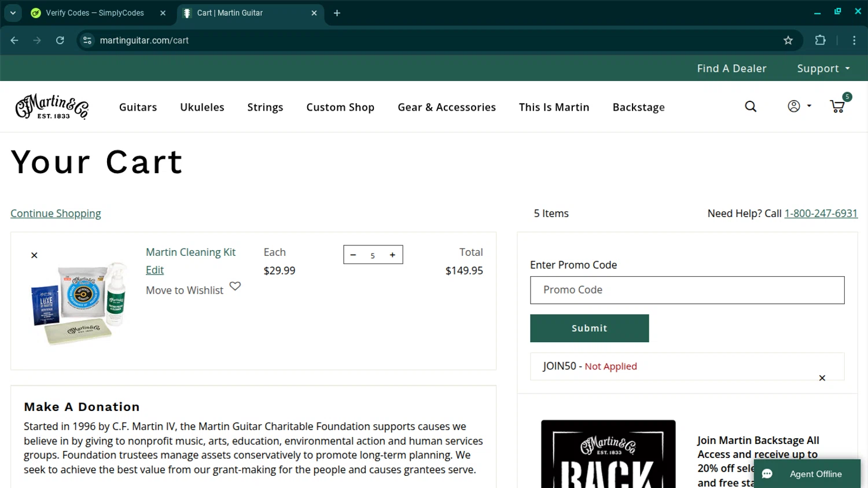This screenshot has height=488, width=868.
Task: Close the Cart Martin Guitar tab
Action: pos(314,13)
